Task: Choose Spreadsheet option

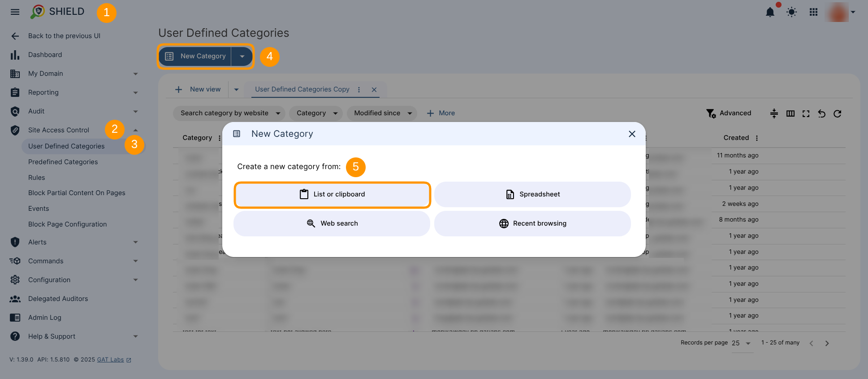Action: [532, 195]
